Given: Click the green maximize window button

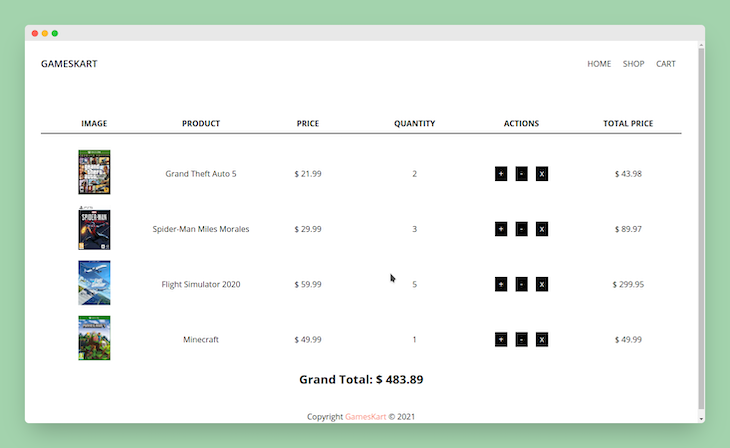Looking at the screenshot, I should [55, 33].
